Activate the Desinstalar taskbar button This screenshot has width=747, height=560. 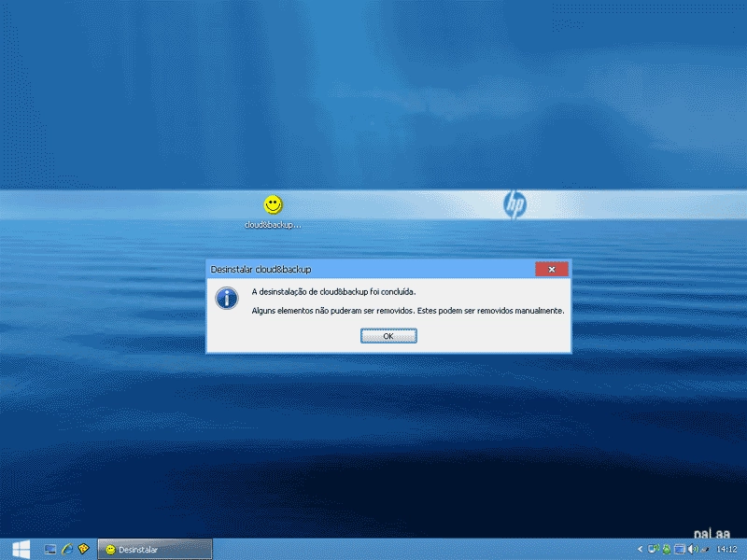tap(155, 549)
